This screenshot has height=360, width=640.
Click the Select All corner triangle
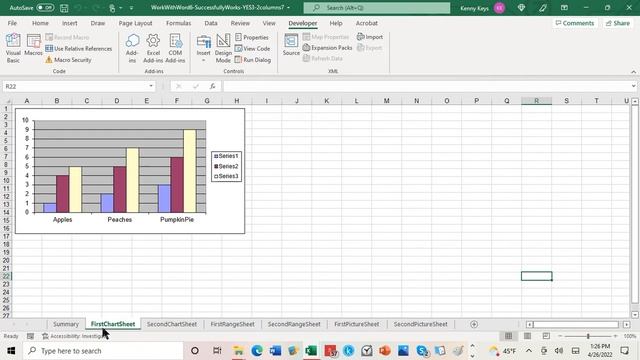pyautogui.click(x=8, y=101)
